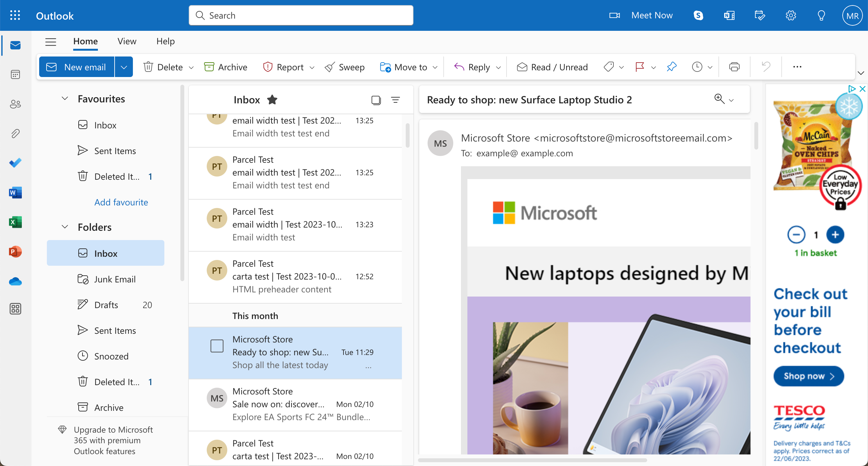
Task: Open the Help tab
Action: [165, 41]
